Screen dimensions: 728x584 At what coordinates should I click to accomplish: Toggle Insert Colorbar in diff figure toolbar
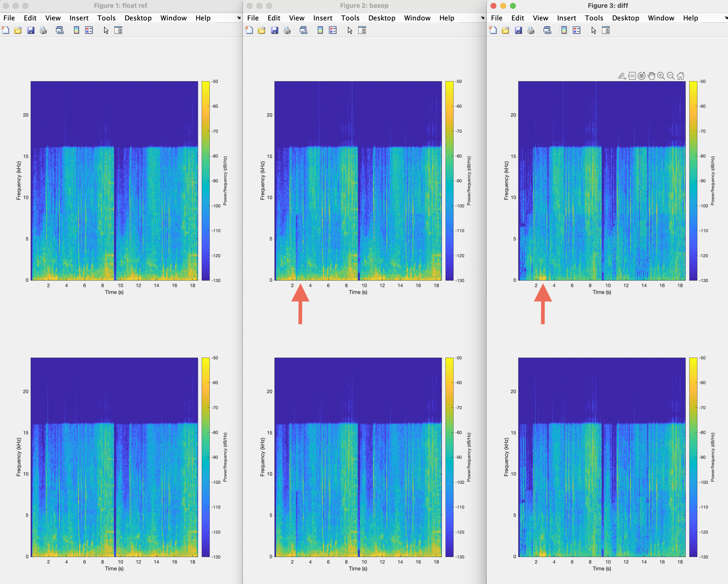click(564, 30)
